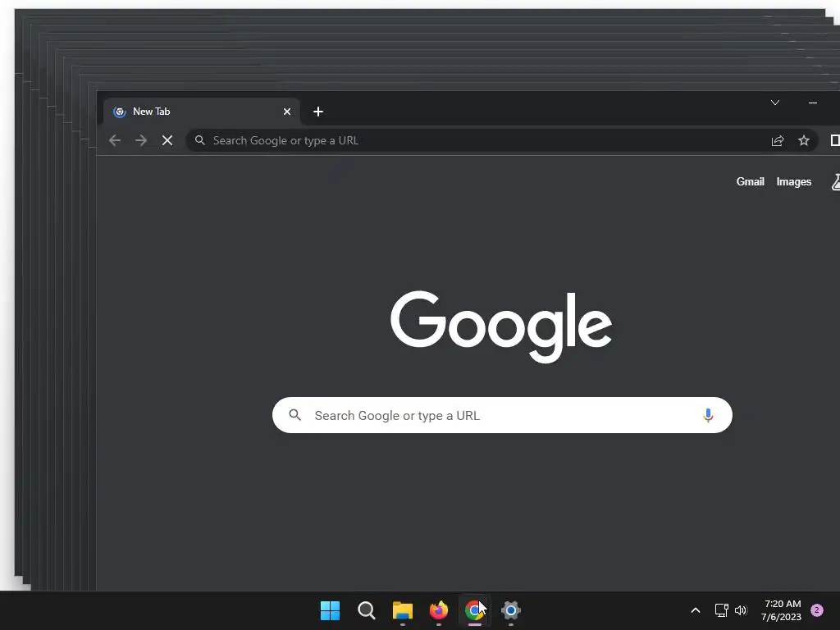Go forward using the forward arrow
Screen dimensions: 840x630
coord(141,140)
